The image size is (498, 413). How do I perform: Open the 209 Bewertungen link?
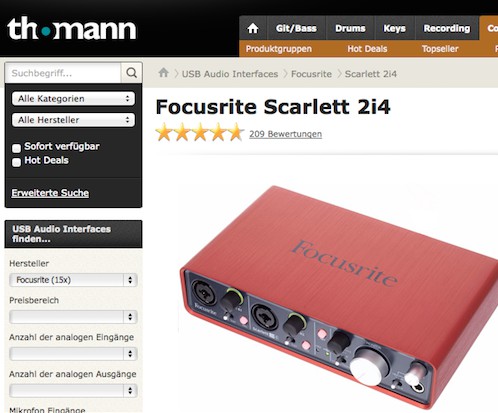286,134
